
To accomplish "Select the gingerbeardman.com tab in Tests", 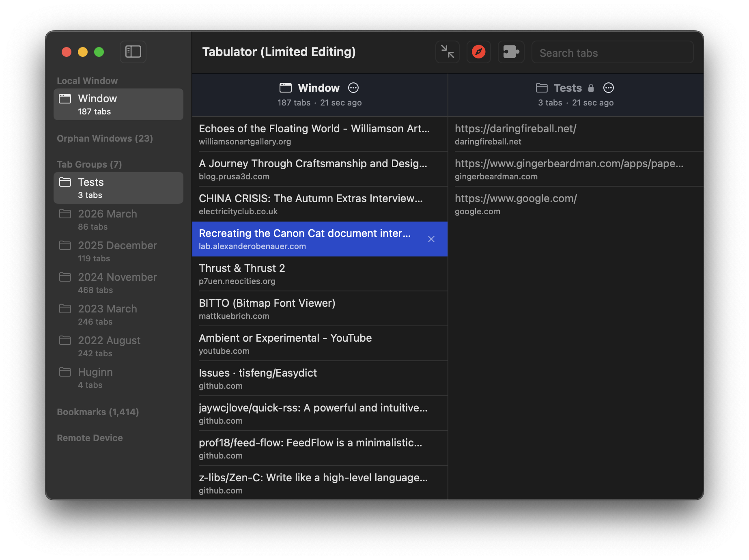I will coord(576,169).
